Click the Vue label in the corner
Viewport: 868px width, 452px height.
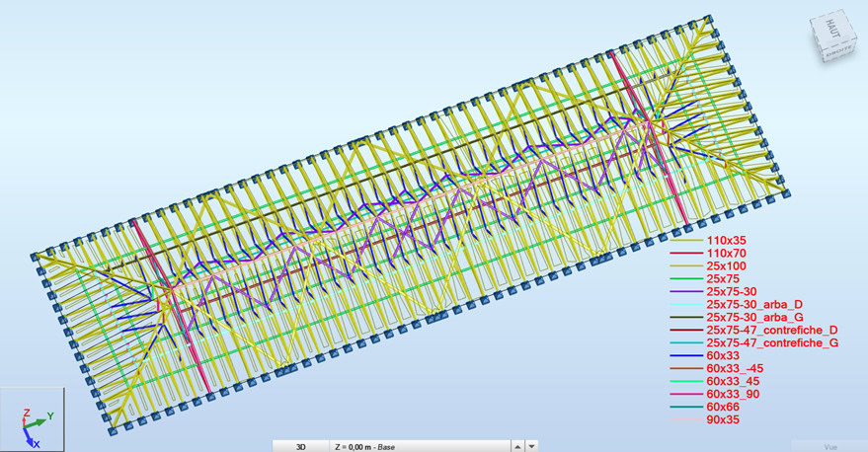[830, 445]
